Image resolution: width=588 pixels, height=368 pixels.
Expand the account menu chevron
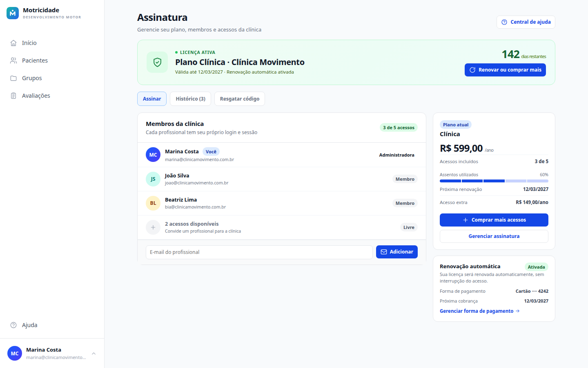(94, 353)
